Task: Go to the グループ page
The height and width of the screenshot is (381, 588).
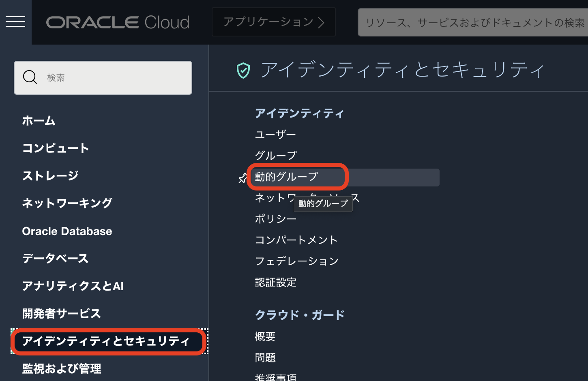Action: [276, 156]
